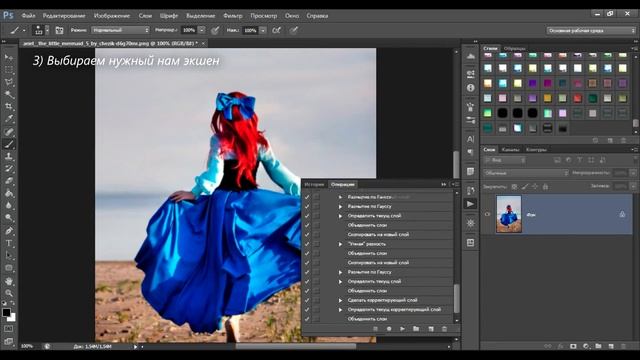Screen dimensions: 640x360
Task: Open the flow slider arrow in options bar
Action: pos(263,30)
